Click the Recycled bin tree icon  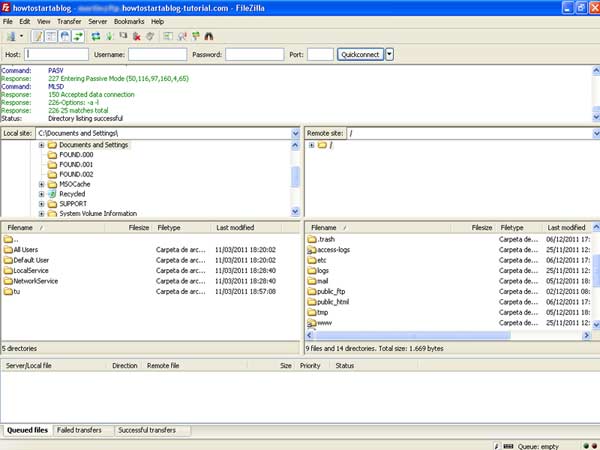tap(52, 194)
